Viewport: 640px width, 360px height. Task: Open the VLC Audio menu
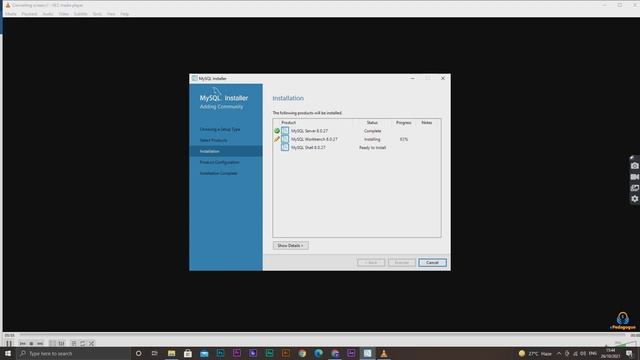click(48, 14)
